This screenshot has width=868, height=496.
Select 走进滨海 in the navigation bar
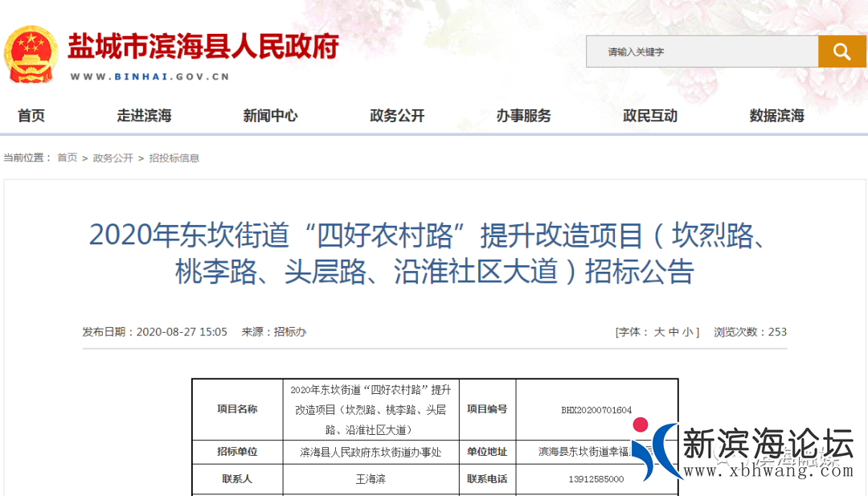pos(145,116)
